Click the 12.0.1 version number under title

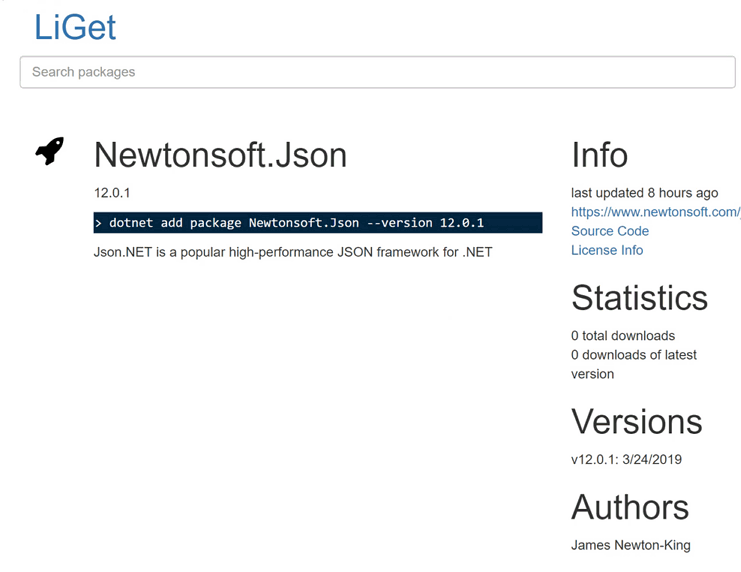[x=112, y=193]
